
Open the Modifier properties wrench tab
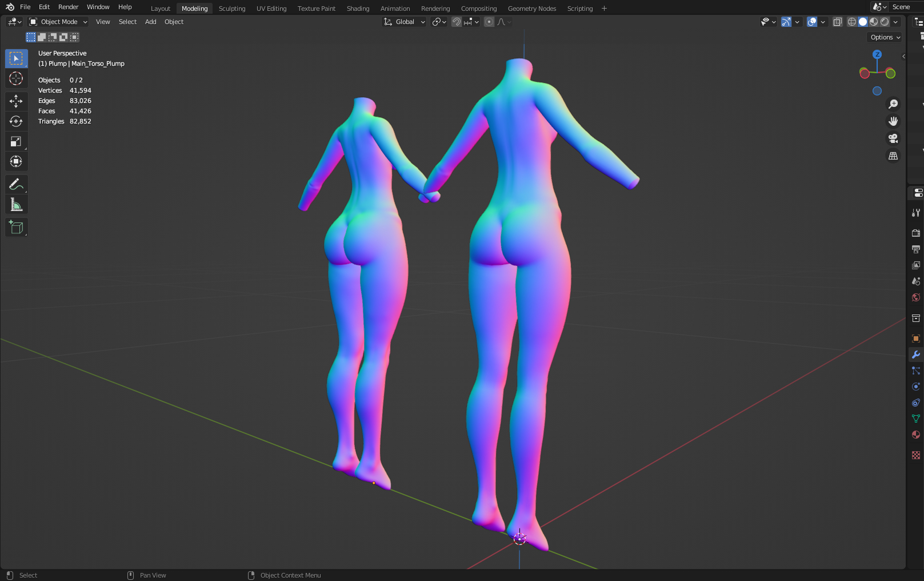[915, 355]
